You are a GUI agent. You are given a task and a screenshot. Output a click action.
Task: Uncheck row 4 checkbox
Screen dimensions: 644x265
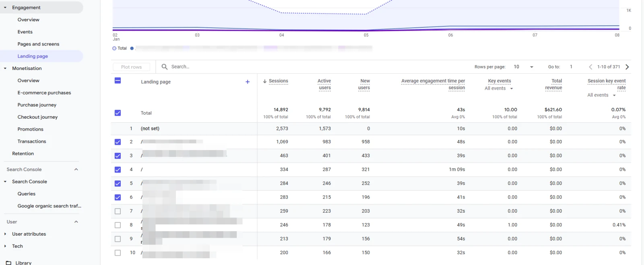click(x=118, y=170)
